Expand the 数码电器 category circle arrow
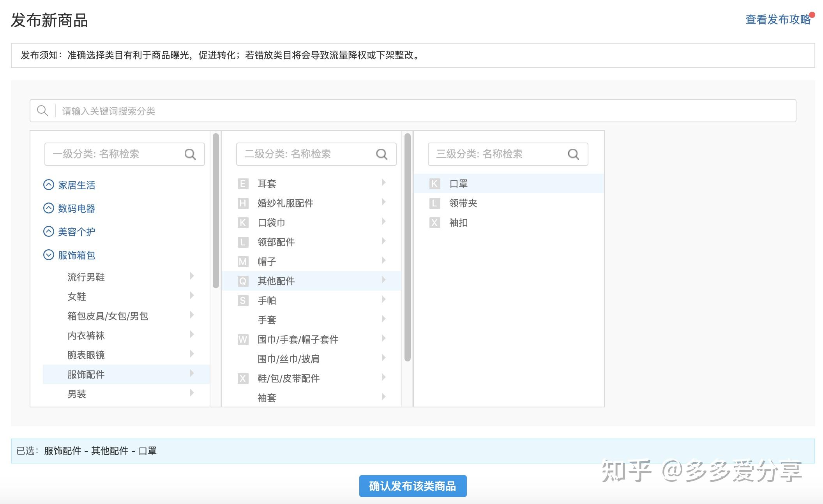This screenshot has width=823, height=504. pos(48,208)
